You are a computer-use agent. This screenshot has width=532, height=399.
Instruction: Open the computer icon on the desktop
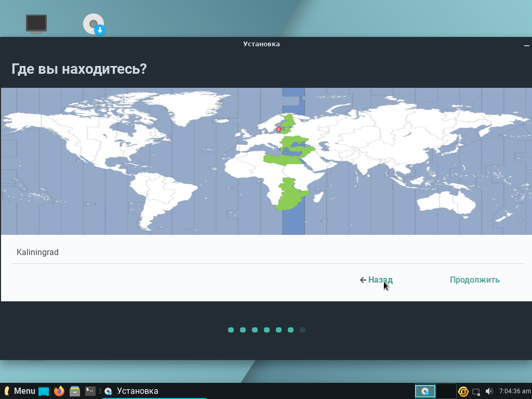[x=36, y=24]
